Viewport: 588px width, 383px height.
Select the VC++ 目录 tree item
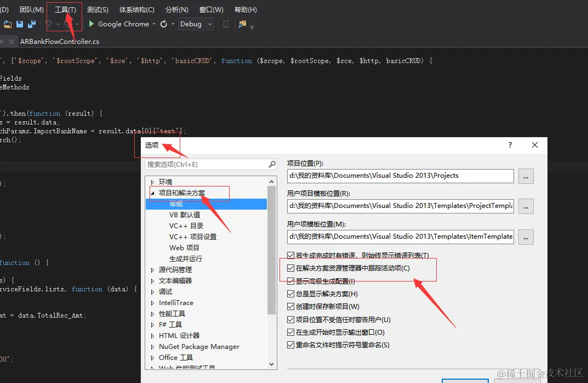pos(186,226)
